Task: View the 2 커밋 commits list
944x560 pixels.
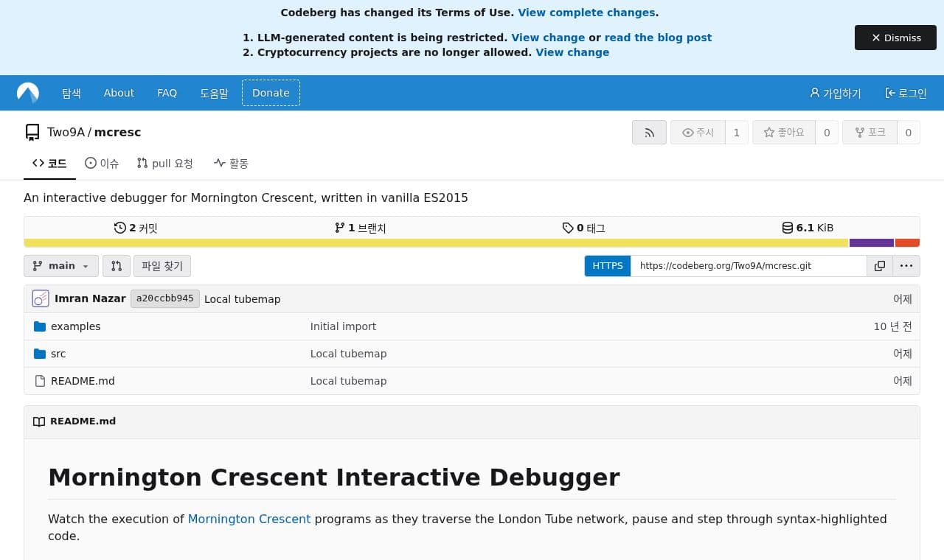Action: [136, 228]
